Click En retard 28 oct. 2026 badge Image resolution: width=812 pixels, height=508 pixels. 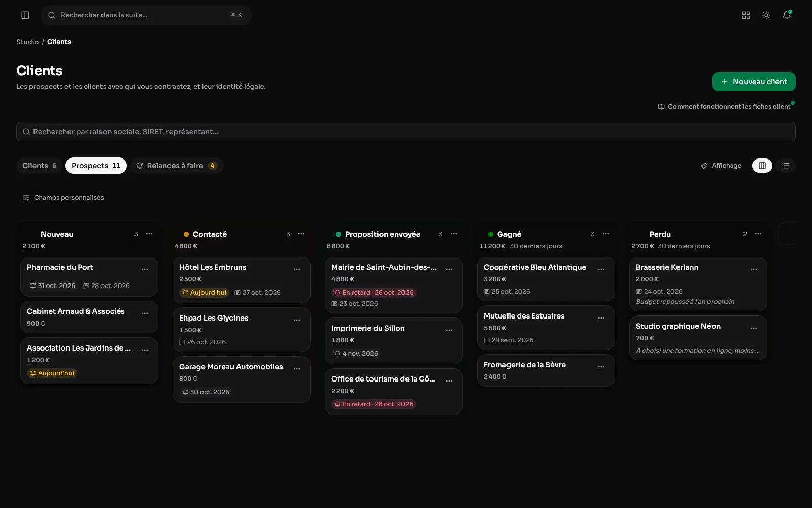(374, 404)
